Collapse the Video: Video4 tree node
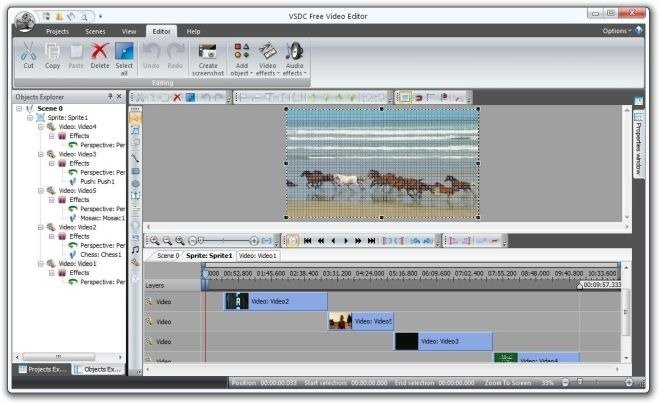 coord(40,127)
